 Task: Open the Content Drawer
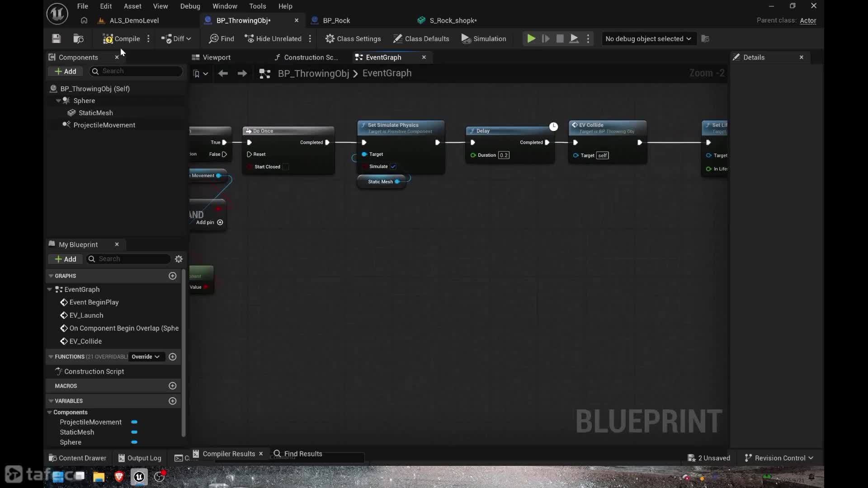point(77,458)
